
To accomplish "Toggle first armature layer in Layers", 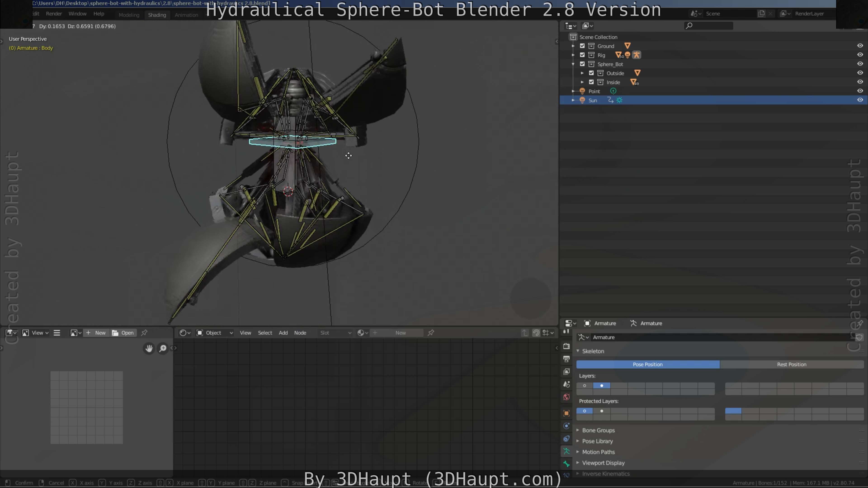I will [x=585, y=386].
